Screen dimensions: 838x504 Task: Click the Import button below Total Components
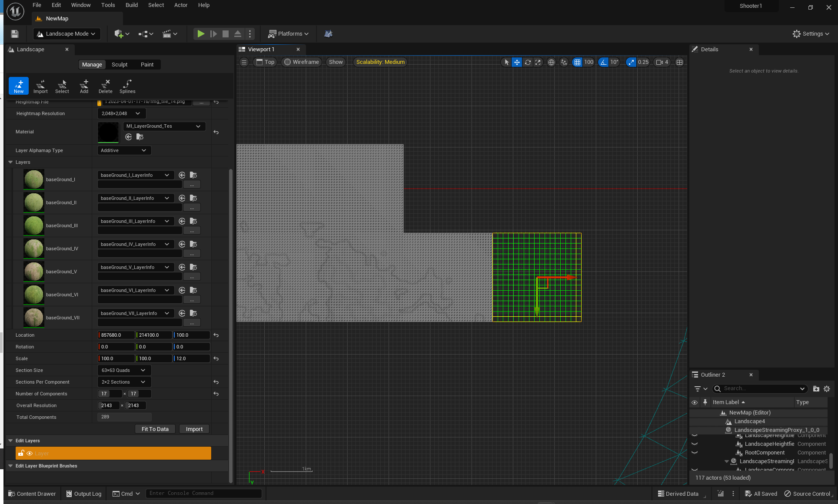(x=194, y=429)
